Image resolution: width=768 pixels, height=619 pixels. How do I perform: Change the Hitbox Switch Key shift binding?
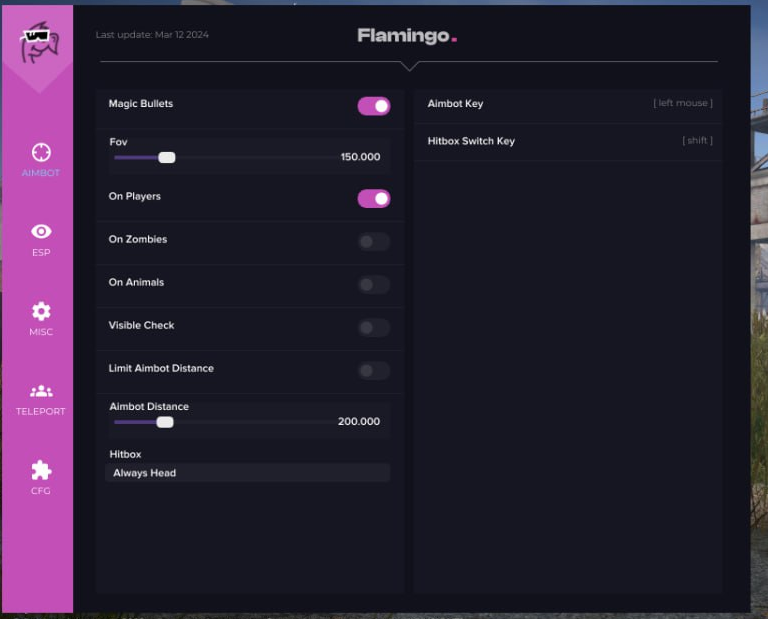[x=697, y=141]
